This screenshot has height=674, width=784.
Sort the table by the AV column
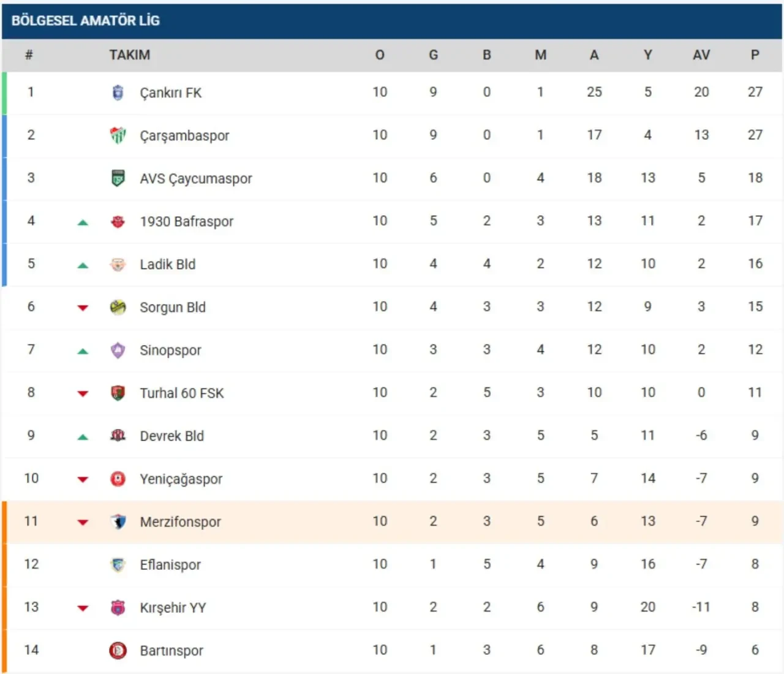701,55
